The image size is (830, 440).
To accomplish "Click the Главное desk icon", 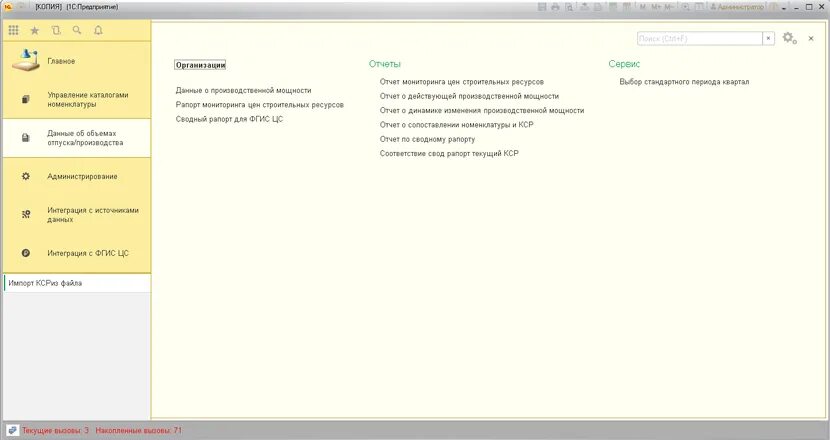I will [25, 60].
